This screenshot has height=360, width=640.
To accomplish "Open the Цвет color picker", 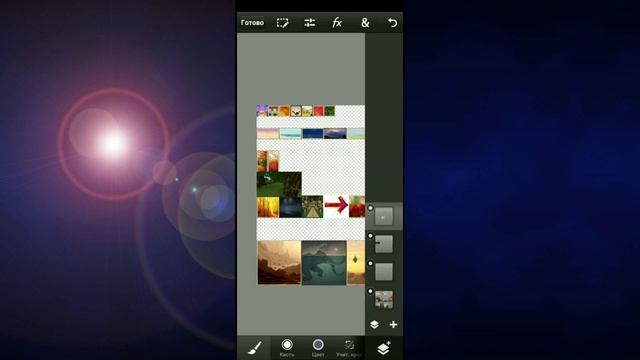I will (318, 348).
